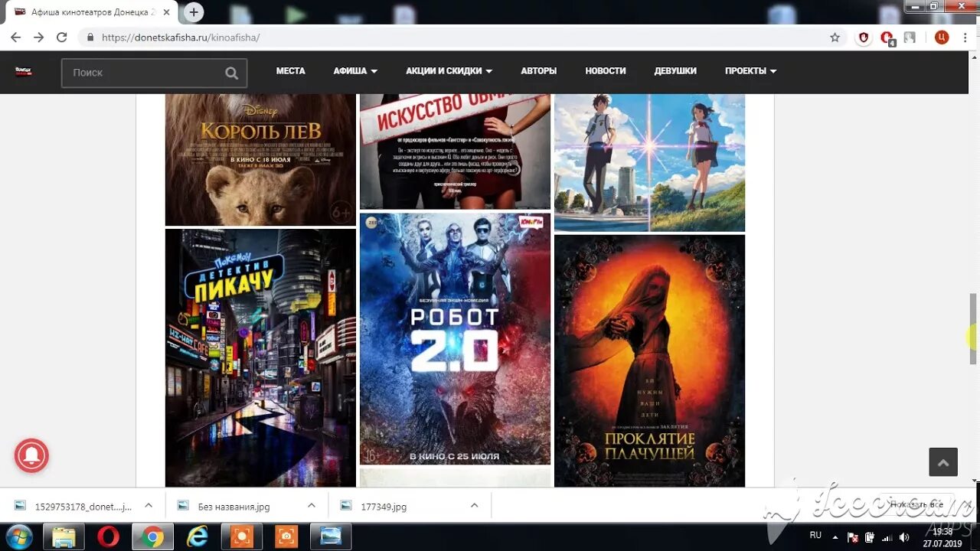
Task: Click the site logo in header
Action: point(24,72)
